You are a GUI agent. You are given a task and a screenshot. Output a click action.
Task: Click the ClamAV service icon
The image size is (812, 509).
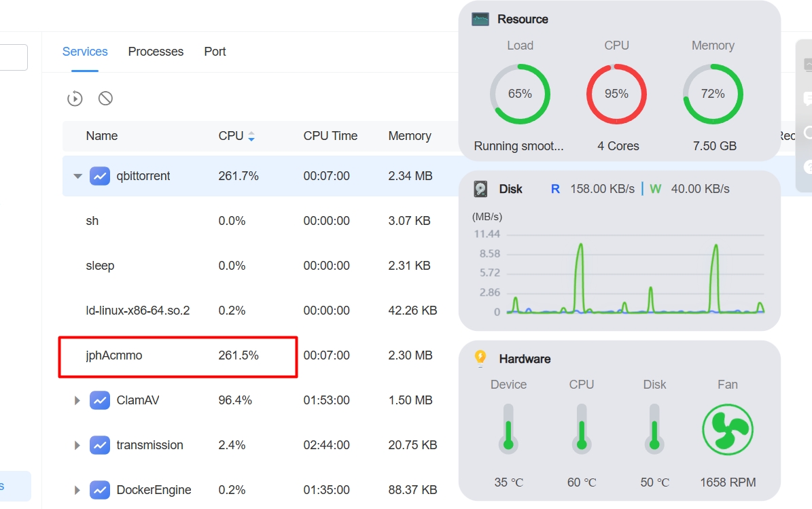point(100,400)
